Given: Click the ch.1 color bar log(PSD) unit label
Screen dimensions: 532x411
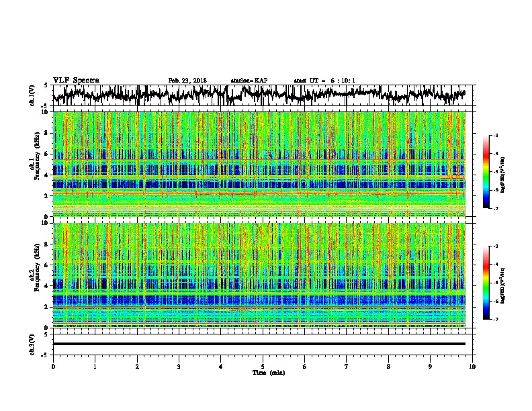Looking at the screenshot, I should [x=503, y=175].
